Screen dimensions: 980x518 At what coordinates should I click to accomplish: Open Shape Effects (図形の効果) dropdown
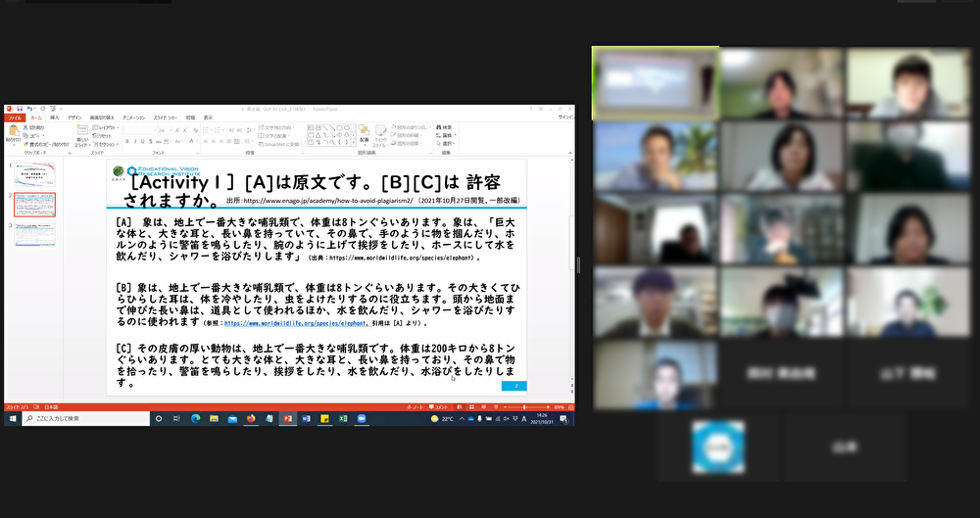[407, 143]
